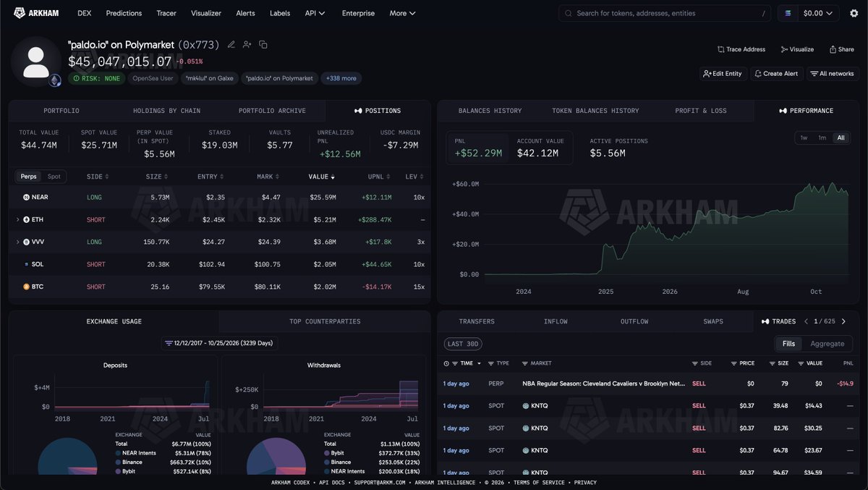Screen dimensions: 868x490
Task: Expand the ETH position row
Action: pos(17,219)
